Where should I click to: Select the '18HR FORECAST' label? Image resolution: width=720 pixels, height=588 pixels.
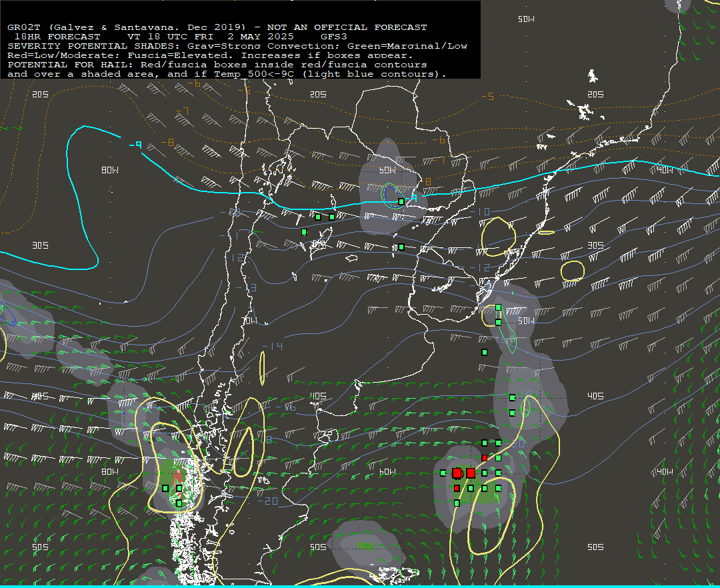pos(57,37)
